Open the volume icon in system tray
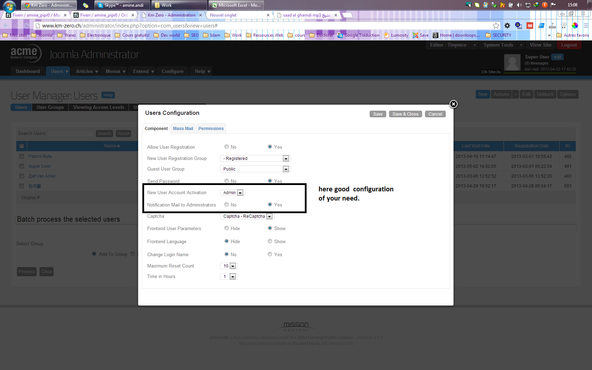592x370 pixels. point(519,5)
